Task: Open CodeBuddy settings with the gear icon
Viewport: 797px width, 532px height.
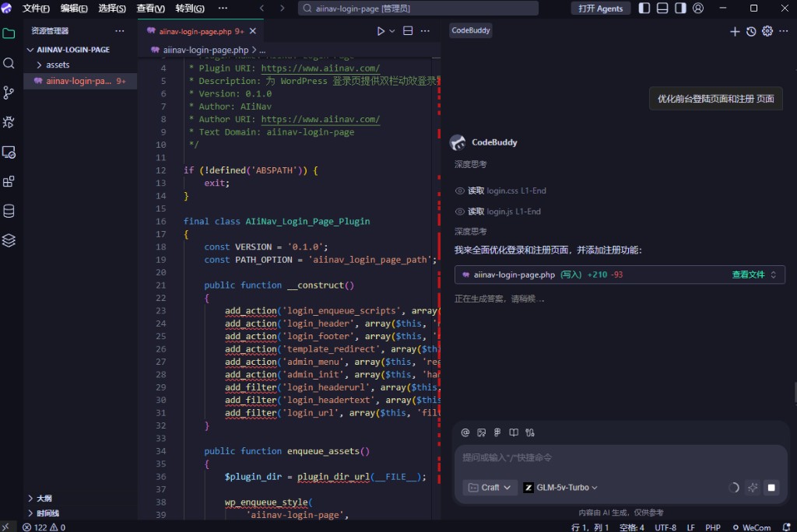Action: point(767,31)
